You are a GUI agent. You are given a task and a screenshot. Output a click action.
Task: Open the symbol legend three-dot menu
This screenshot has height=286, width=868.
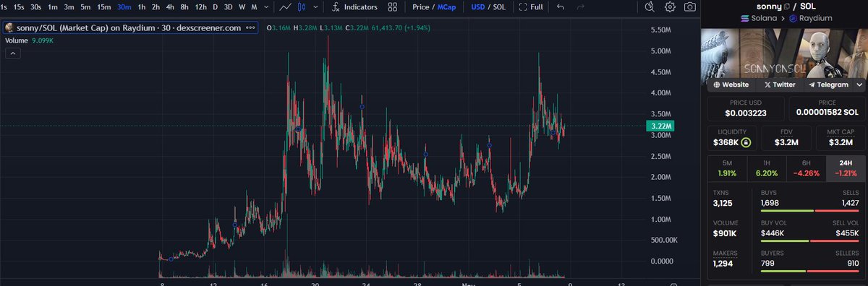tap(251, 27)
